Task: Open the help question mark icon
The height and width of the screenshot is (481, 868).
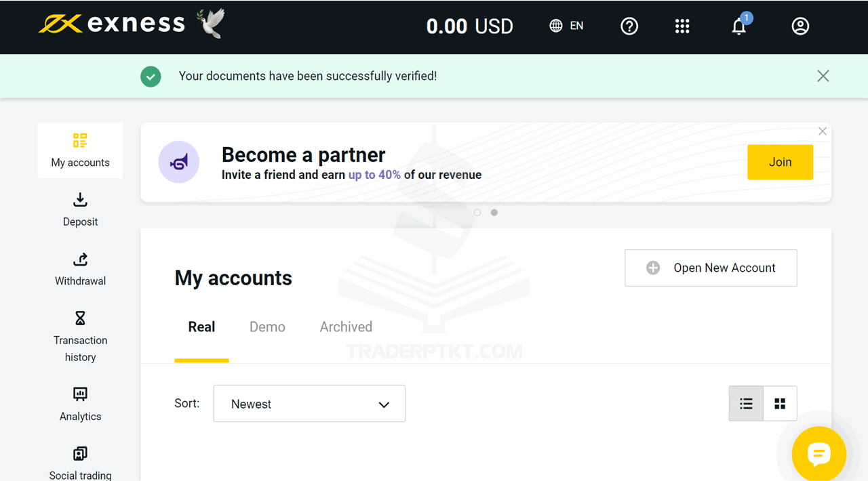Action: [629, 26]
